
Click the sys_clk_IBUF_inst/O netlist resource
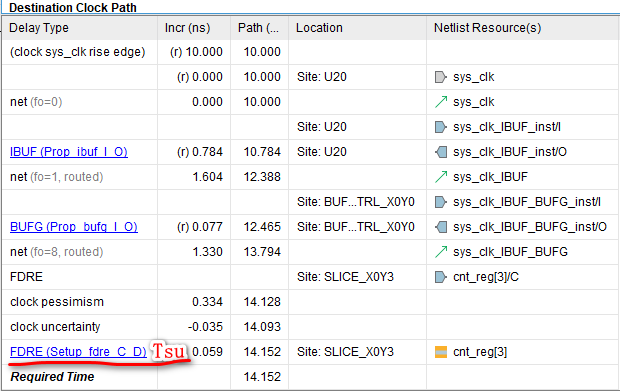click(x=510, y=152)
